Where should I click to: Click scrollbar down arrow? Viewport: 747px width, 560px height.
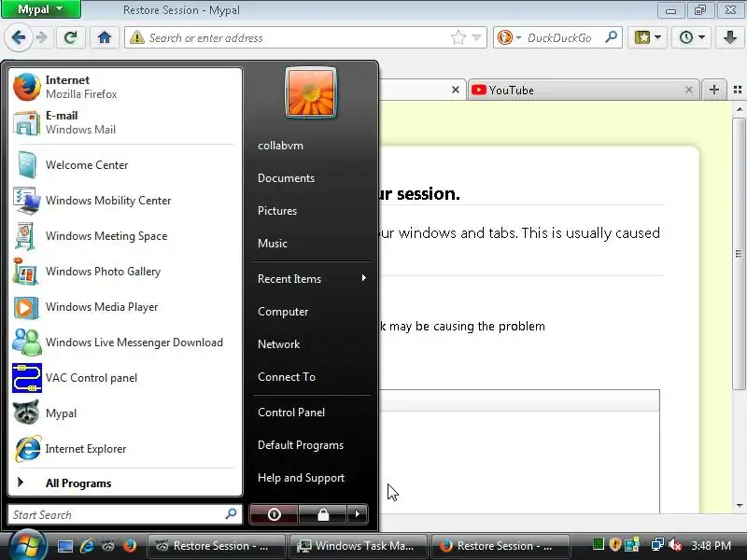click(739, 505)
